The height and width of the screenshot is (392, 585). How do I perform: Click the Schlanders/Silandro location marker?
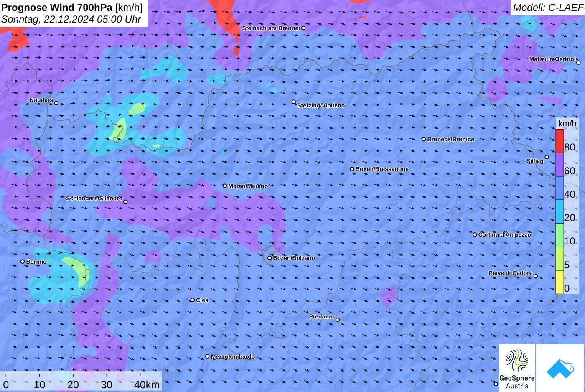[x=125, y=202]
